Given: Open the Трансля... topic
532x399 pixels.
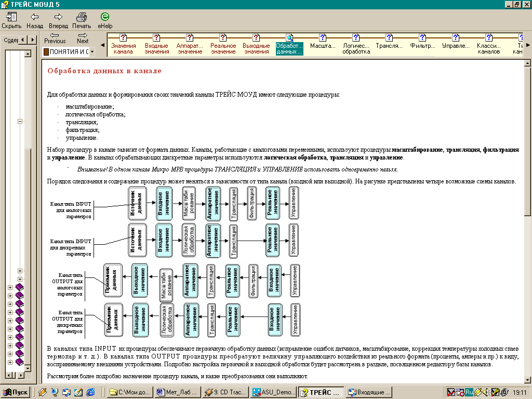Looking at the screenshot, I should pos(389,42).
